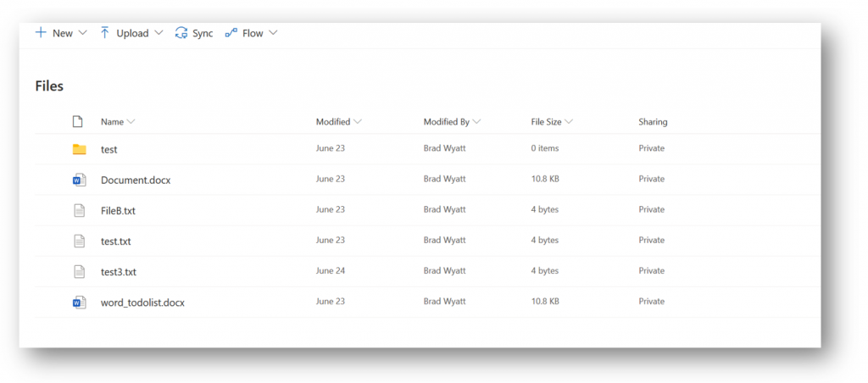The width and height of the screenshot is (868, 383).
Task: Click the Word icon beside Document.docx
Action: click(79, 180)
